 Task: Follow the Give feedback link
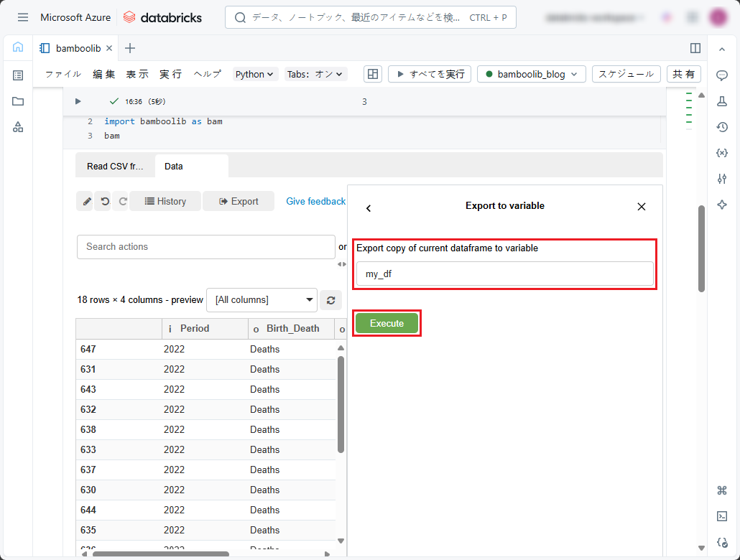tap(315, 202)
